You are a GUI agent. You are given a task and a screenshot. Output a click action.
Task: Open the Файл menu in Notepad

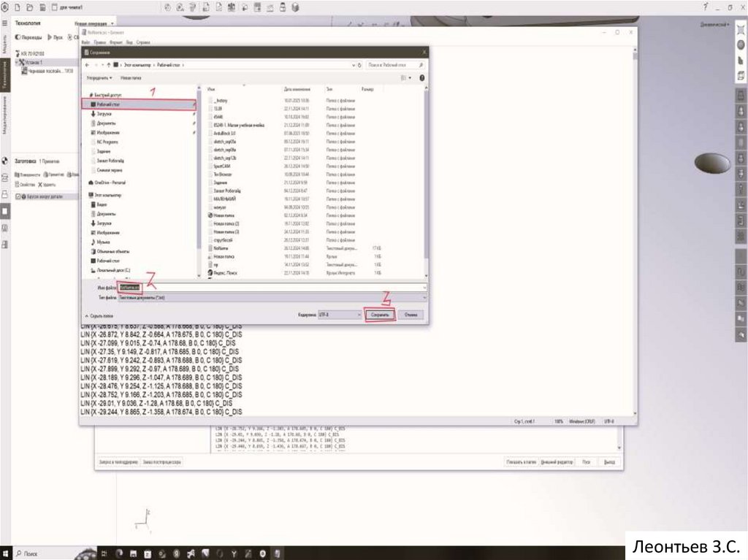[x=85, y=42]
